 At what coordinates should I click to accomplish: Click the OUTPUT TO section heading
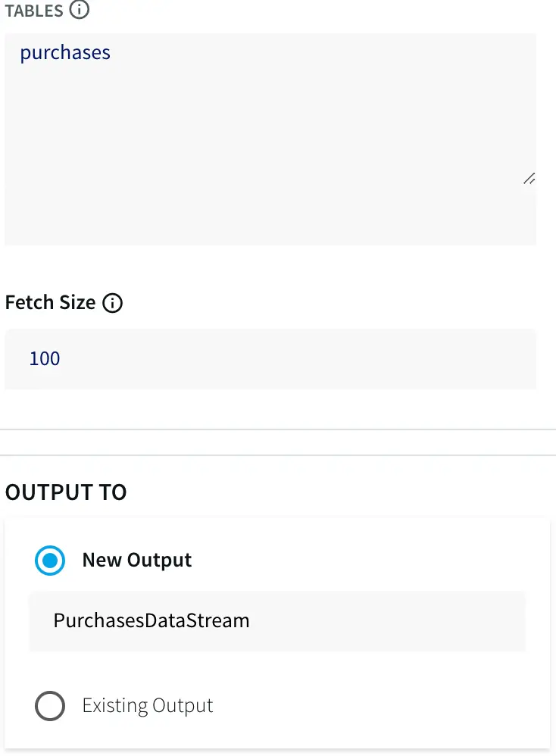point(66,492)
